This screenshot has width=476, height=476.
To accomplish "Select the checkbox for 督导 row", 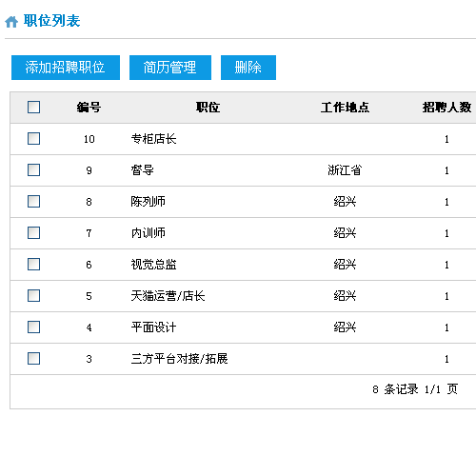I will (x=33, y=170).
